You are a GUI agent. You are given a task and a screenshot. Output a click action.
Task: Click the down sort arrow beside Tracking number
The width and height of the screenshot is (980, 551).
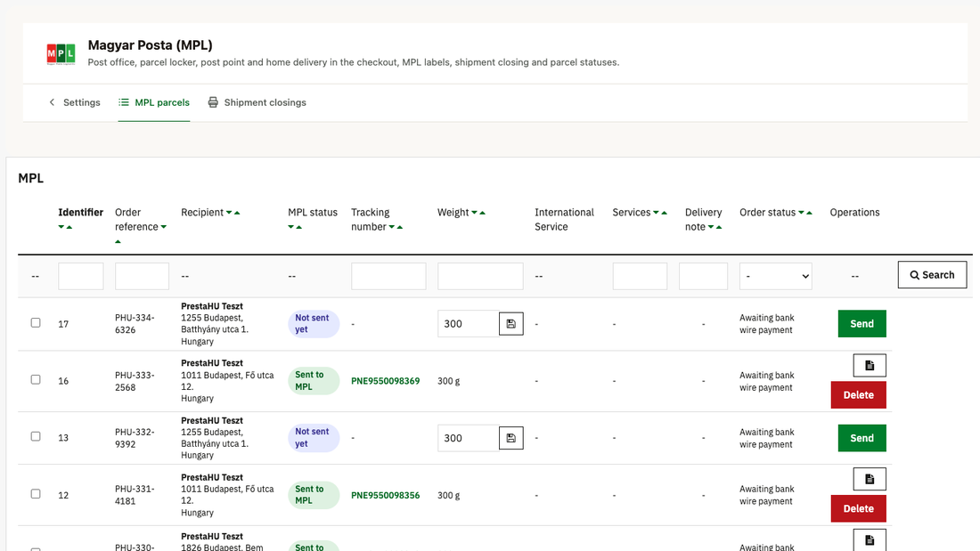(x=392, y=227)
